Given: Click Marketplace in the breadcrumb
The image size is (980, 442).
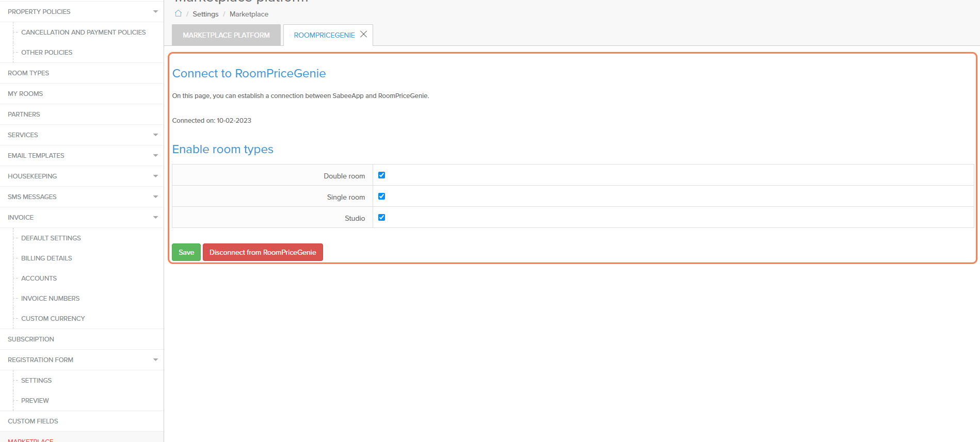Looking at the screenshot, I should pyautogui.click(x=249, y=14).
